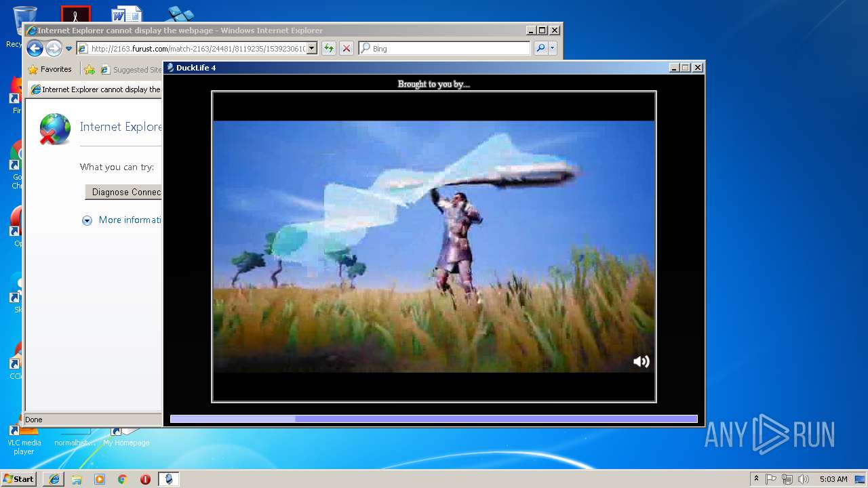This screenshot has height=488, width=868.
Task: Refresh the page in Internet Explorer
Action: [329, 48]
